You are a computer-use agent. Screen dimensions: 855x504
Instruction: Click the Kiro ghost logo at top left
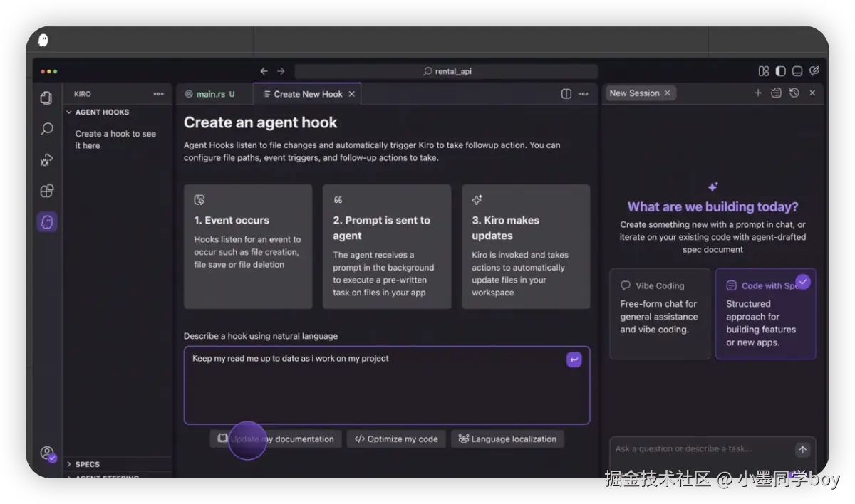click(43, 40)
